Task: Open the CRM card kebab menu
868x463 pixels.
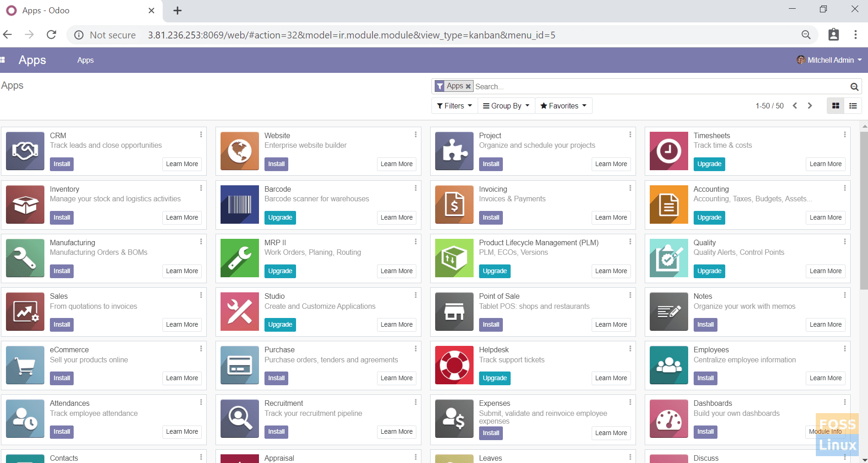Action: (x=201, y=135)
